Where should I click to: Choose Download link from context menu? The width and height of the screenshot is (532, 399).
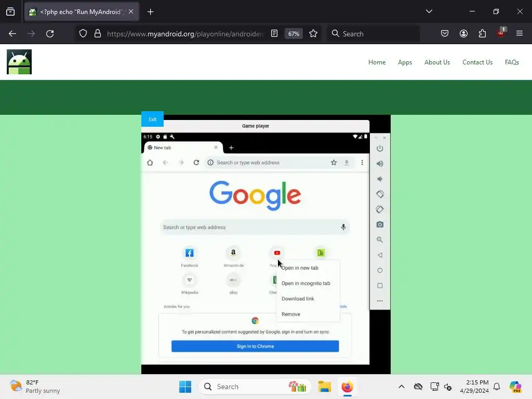point(298,299)
